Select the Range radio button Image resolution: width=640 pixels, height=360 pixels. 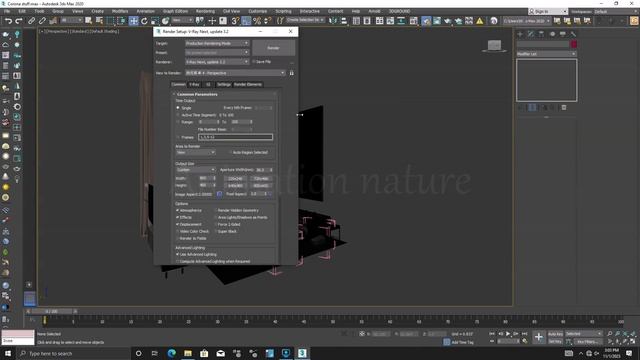click(x=178, y=122)
